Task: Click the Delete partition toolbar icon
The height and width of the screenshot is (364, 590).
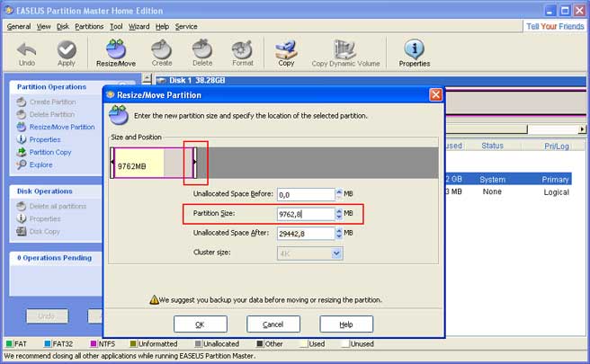Action: click(x=202, y=49)
